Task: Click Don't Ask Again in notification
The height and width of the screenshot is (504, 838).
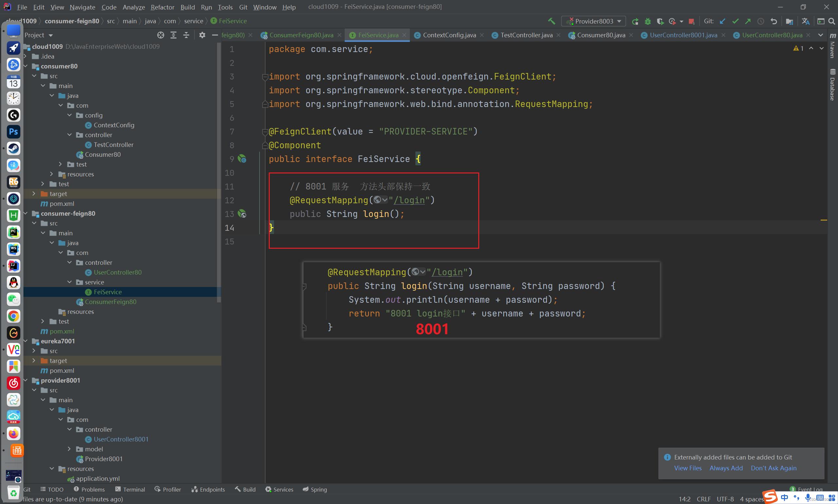Action: click(x=774, y=468)
